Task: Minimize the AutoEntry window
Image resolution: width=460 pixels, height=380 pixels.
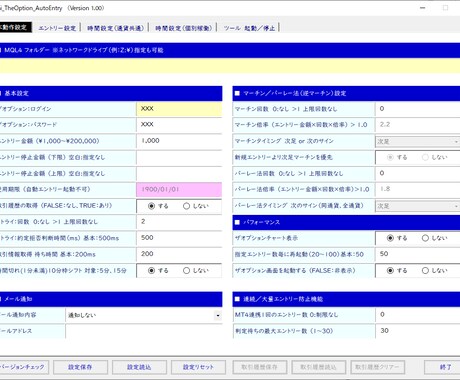Action: pos(423,8)
